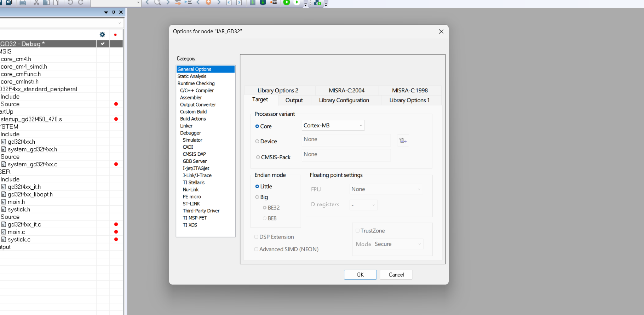Click the device browse button icon

point(403,141)
